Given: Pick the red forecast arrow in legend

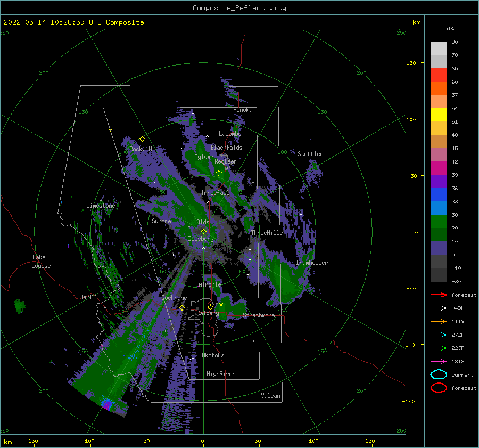Looking at the screenshot, I should click(439, 295).
